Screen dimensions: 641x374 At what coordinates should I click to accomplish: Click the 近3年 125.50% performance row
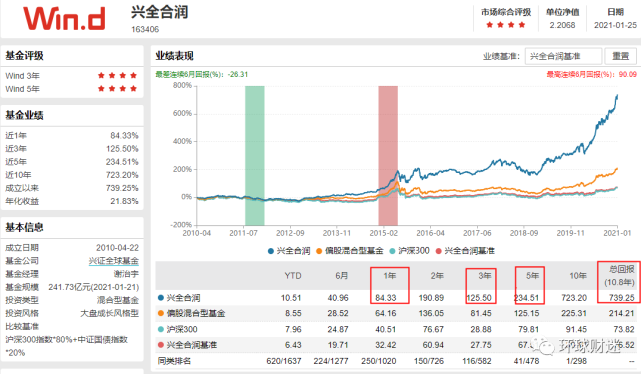[x=72, y=149]
